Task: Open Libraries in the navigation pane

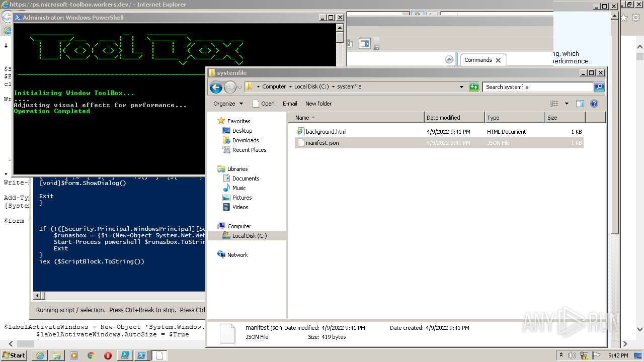Action: tap(237, 169)
